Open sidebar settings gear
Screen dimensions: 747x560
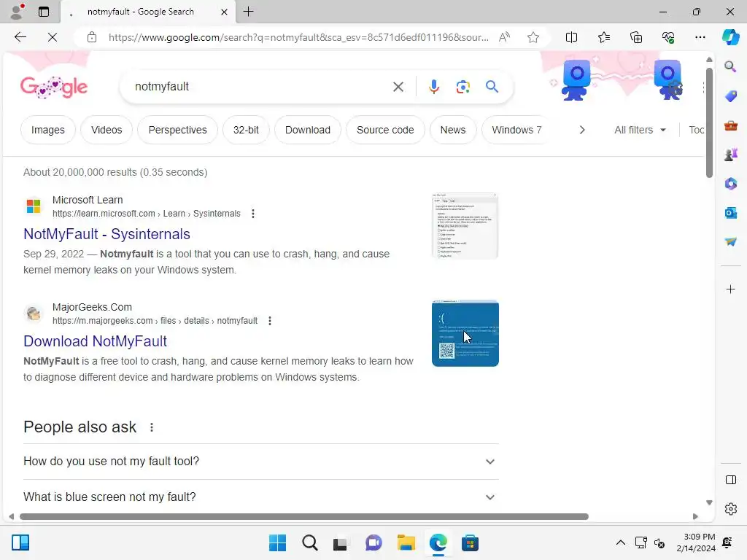point(730,509)
